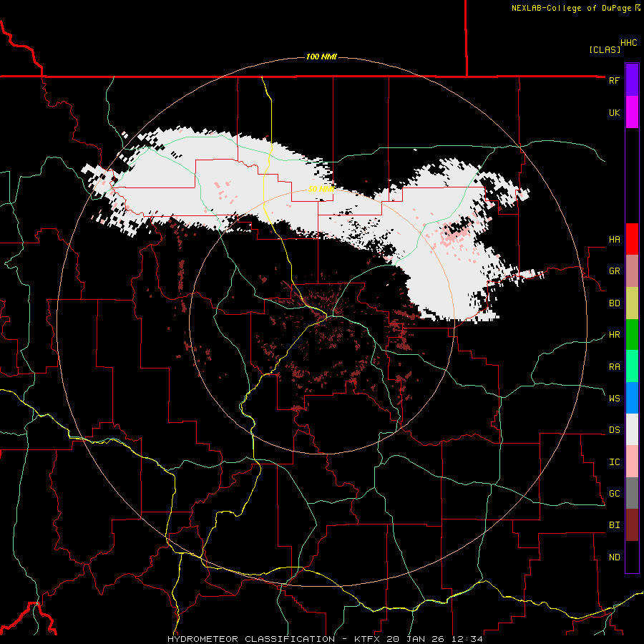Click the DS white legend swatch
The height and width of the screenshot is (644, 644).
[632, 429]
